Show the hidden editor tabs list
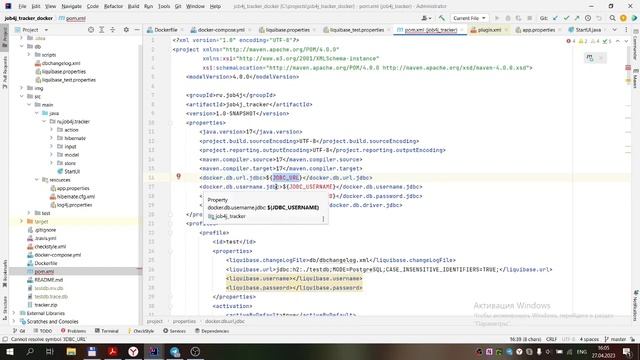 [x=614, y=30]
